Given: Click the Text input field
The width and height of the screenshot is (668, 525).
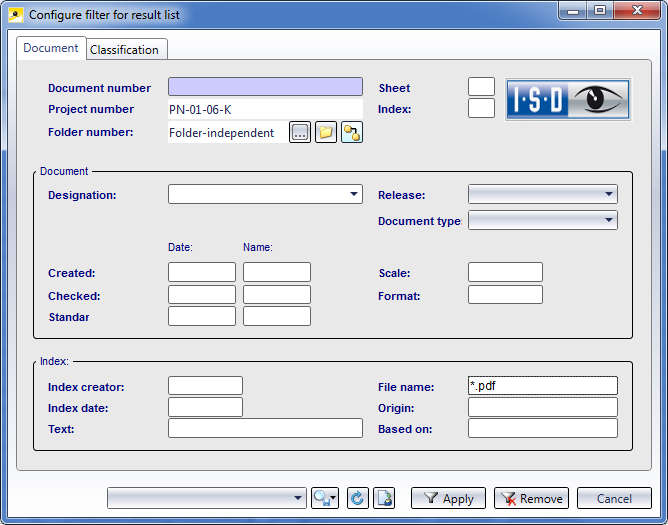Looking at the screenshot, I should tap(265, 428).
